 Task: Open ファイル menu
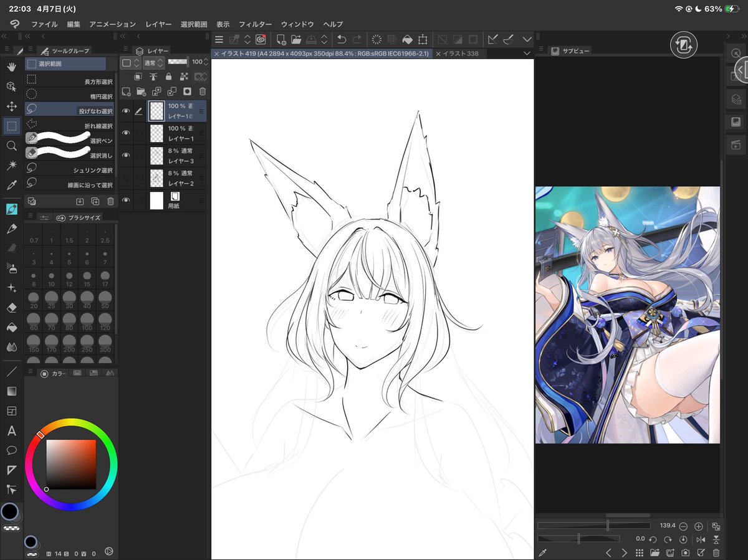coord(44,24)
